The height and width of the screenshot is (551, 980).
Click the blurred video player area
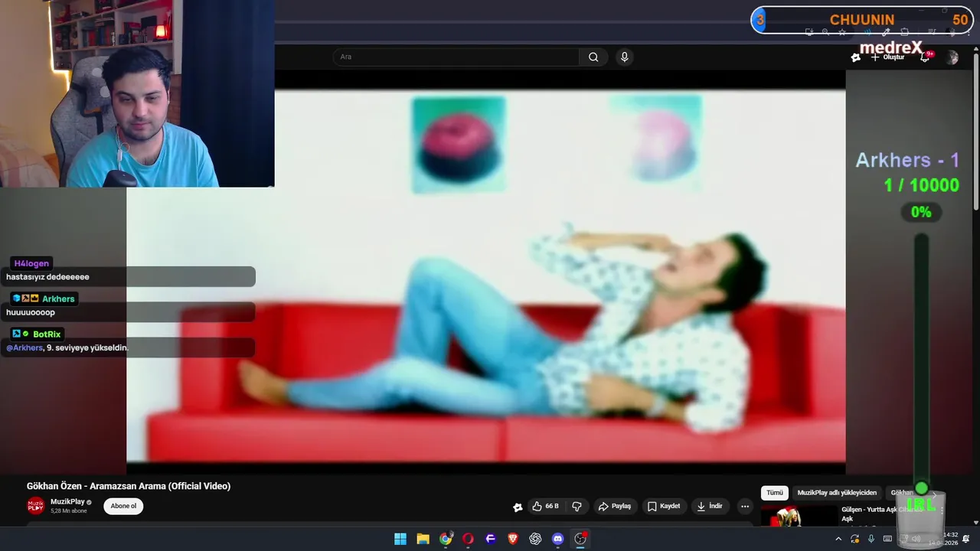tap(485, 275)
